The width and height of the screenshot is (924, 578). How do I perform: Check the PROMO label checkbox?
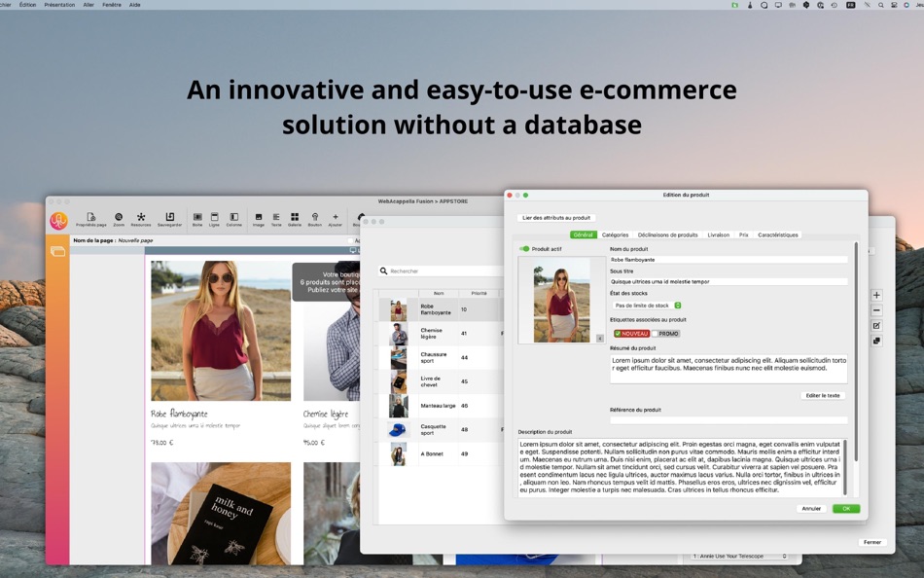[655, 334]
